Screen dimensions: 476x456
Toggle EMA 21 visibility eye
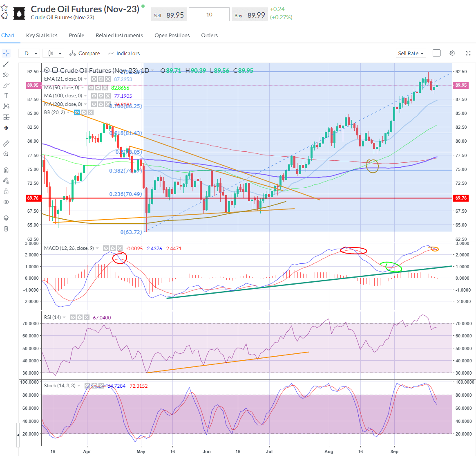point(94,79)
